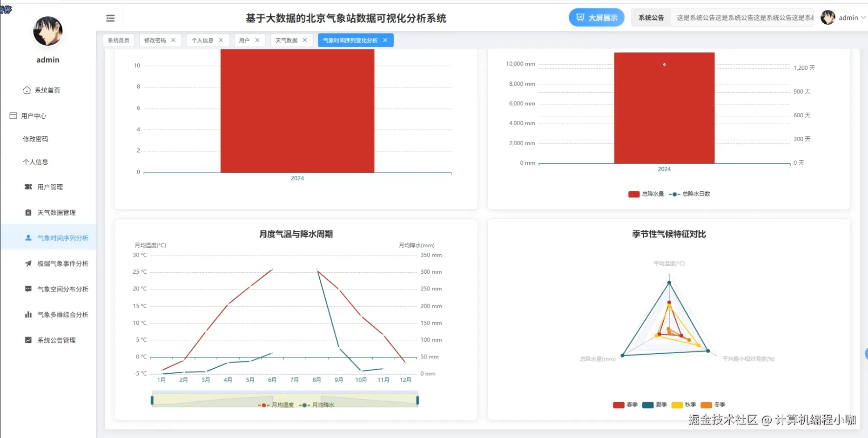Screen dimensions: 868x438
Task: Open 修改密码 in the sidebar
Action: pos(35,139)
